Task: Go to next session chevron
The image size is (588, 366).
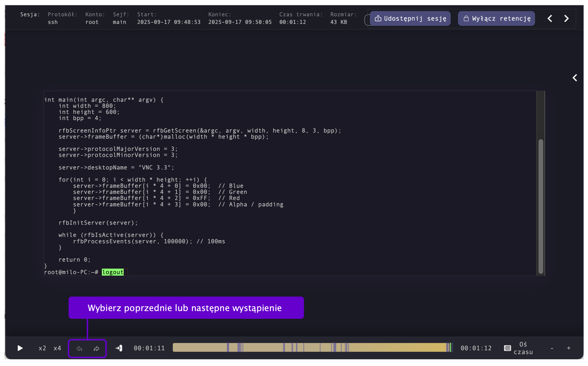Action: click(566, 19)
